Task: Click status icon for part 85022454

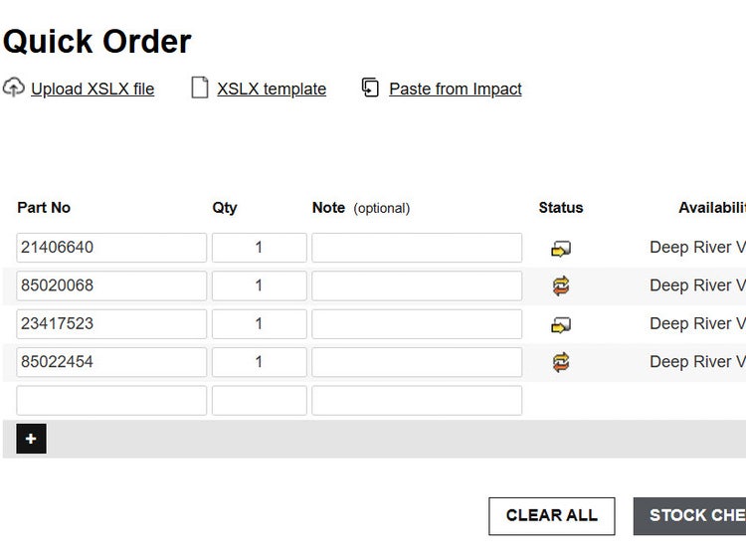Action: [x=561, y=362]
